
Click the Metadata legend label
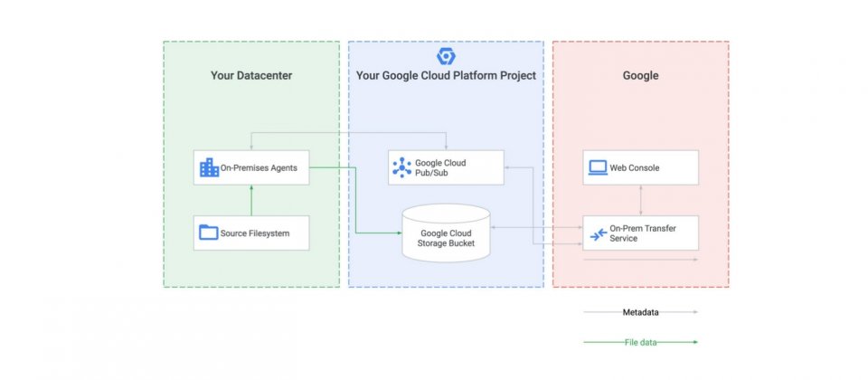(640, 312)
